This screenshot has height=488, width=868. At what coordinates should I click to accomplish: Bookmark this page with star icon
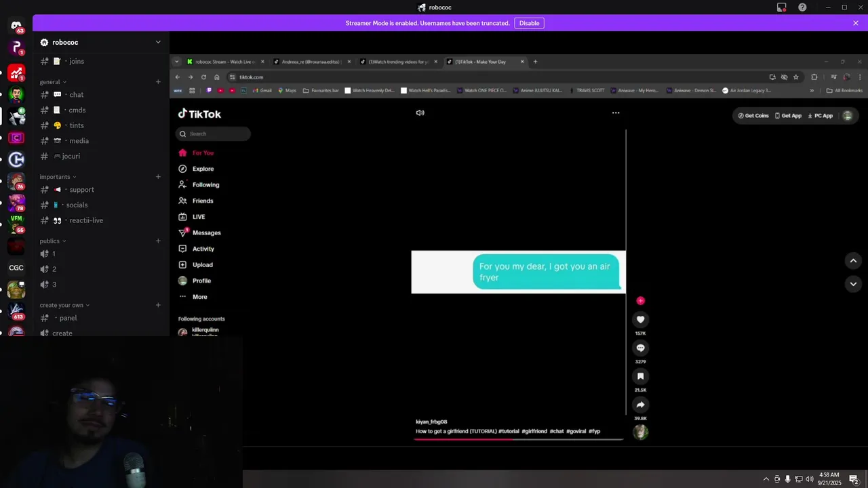tap(796, 77)
